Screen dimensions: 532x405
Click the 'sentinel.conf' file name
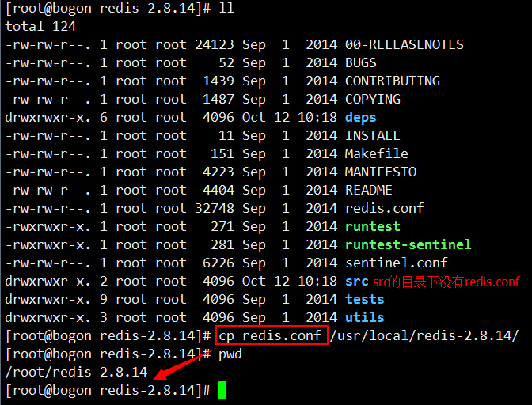pos(397,263)
